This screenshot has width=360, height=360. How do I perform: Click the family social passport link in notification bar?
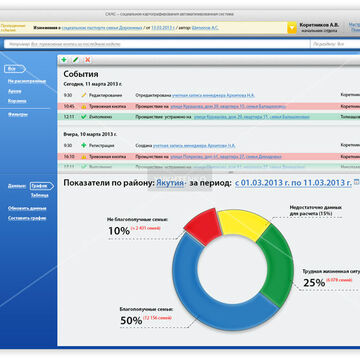point(102,28)
